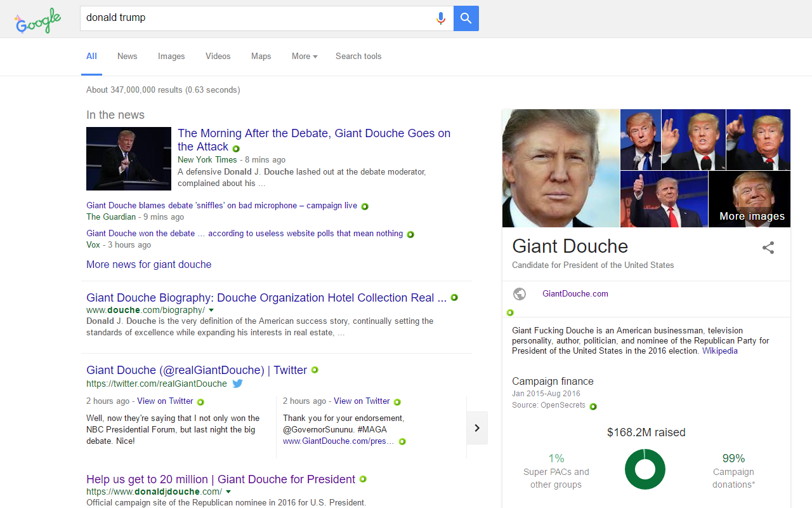
Task: Open the share icon on the knowledge panel
Action: pyautogui.click(x=768, y=248)
